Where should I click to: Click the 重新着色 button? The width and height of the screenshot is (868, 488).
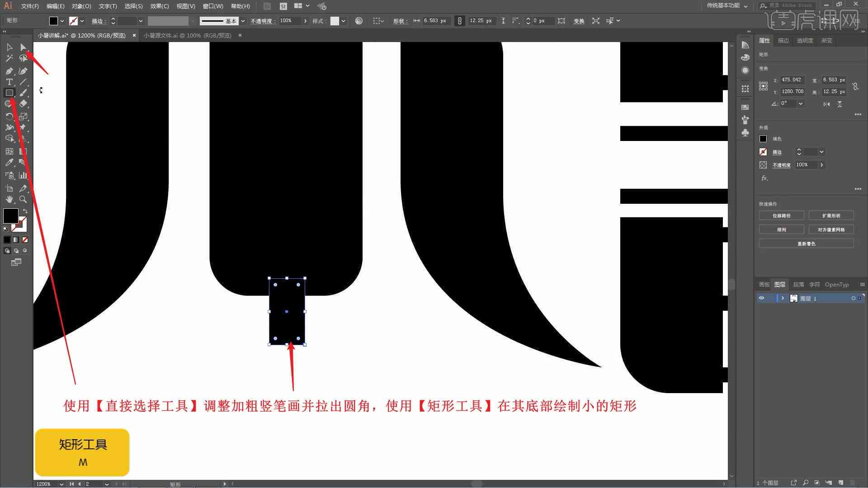807,243
